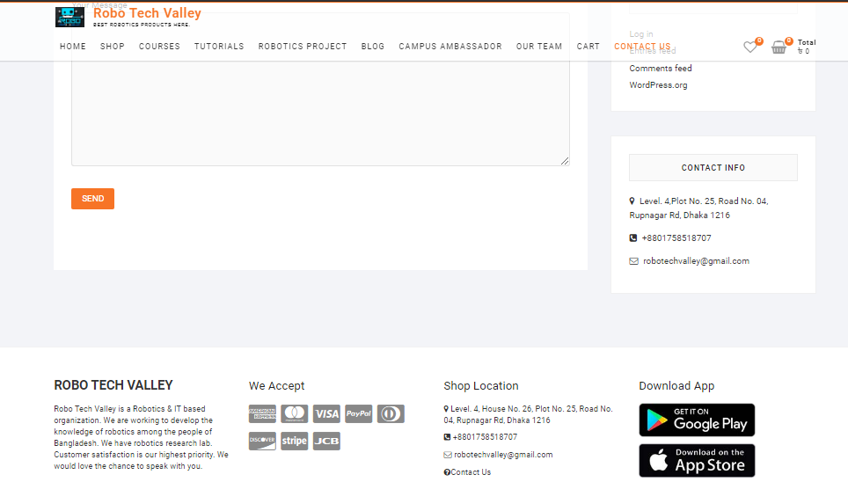Click the envelope icon in Contact Info
Image resolution: width=848 pixels, height=504 pixels.
(634, 261)
